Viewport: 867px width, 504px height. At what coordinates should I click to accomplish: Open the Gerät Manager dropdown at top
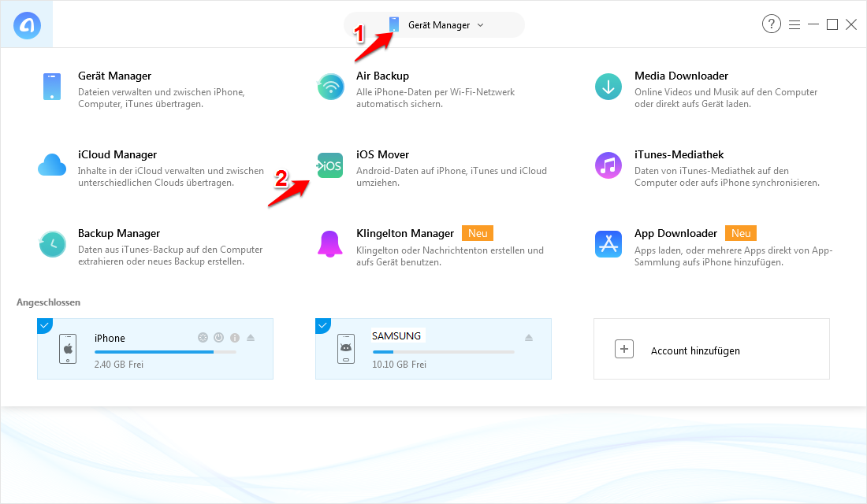(x=434, y=25)
